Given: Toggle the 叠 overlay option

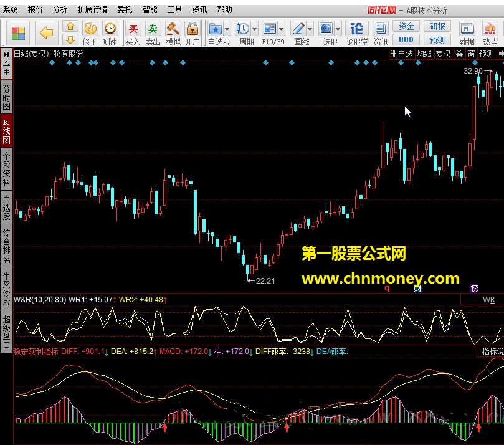Looking at the screenshot, I should [x=459, y=54].
